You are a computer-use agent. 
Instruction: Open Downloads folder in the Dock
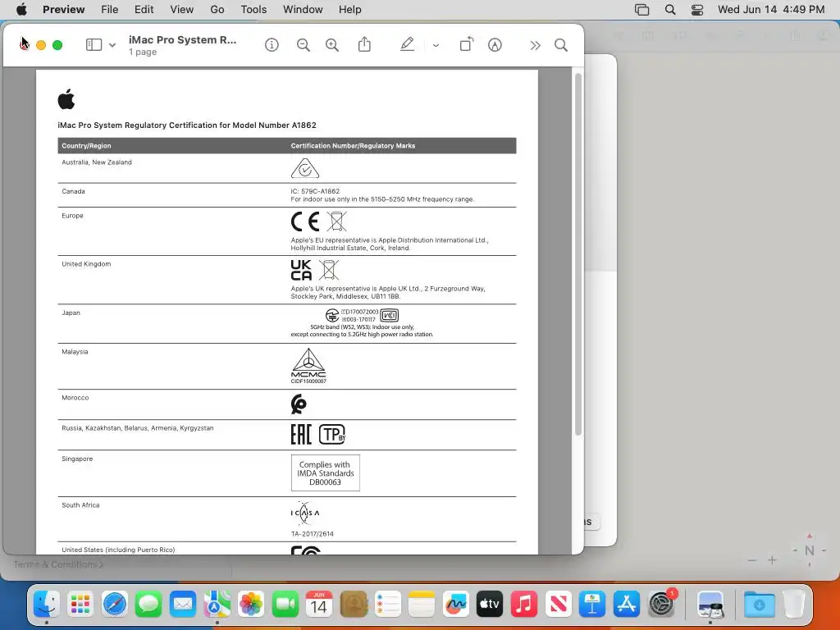click(759, 605)
